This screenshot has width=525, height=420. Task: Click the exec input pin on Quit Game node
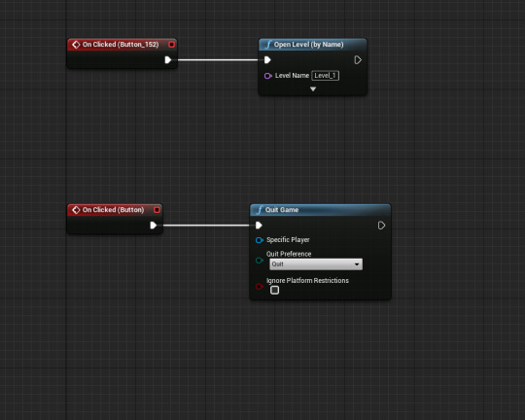pos(259,226)
